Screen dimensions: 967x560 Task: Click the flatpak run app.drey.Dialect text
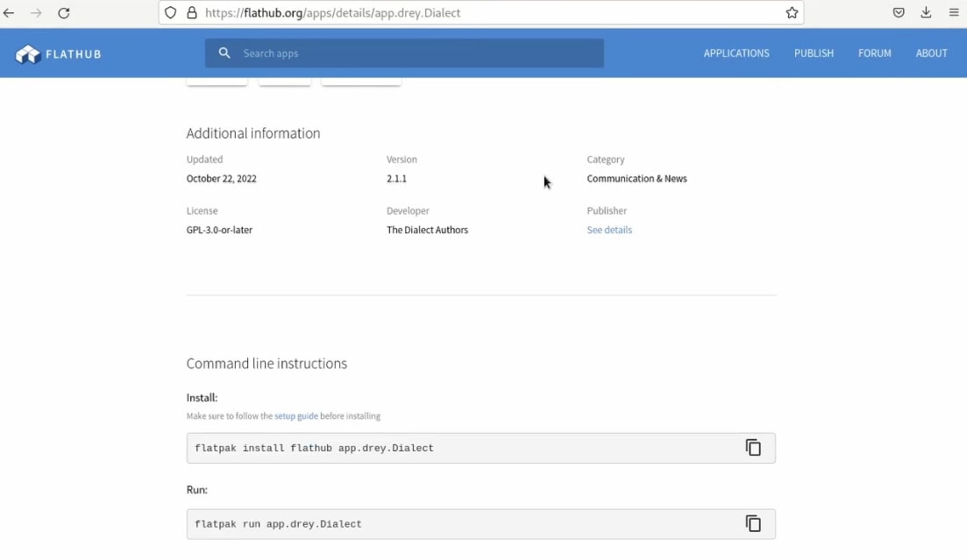click(x=278, y=524)
